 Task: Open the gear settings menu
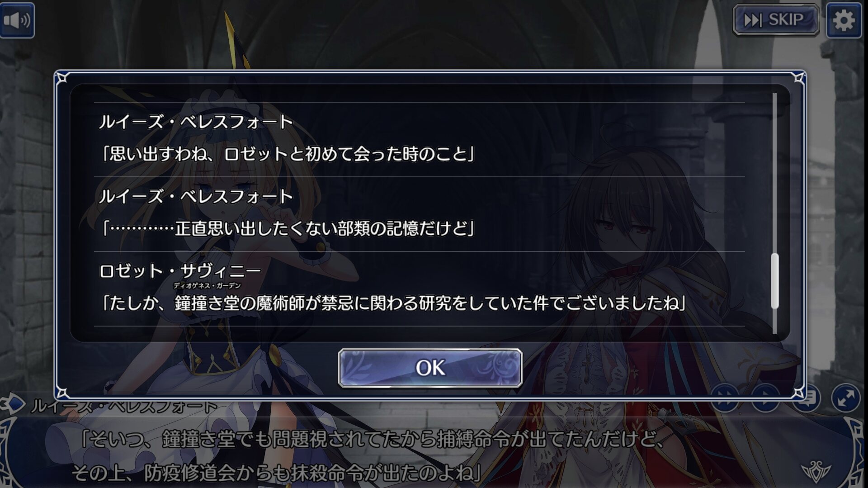pos(844,20)
